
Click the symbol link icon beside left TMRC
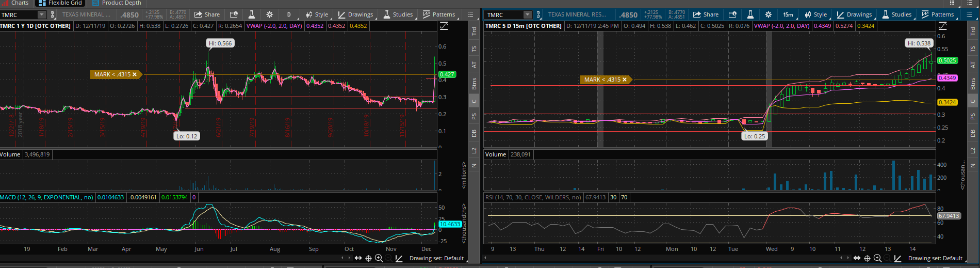[52, 14]
